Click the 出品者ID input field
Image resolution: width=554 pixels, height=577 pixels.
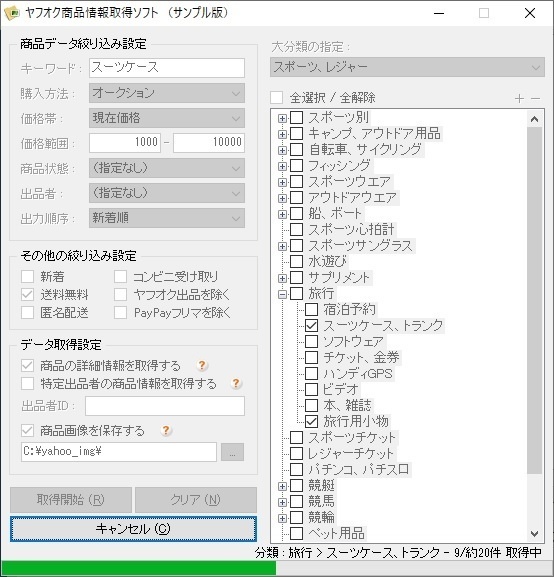(x=165, y=406)
